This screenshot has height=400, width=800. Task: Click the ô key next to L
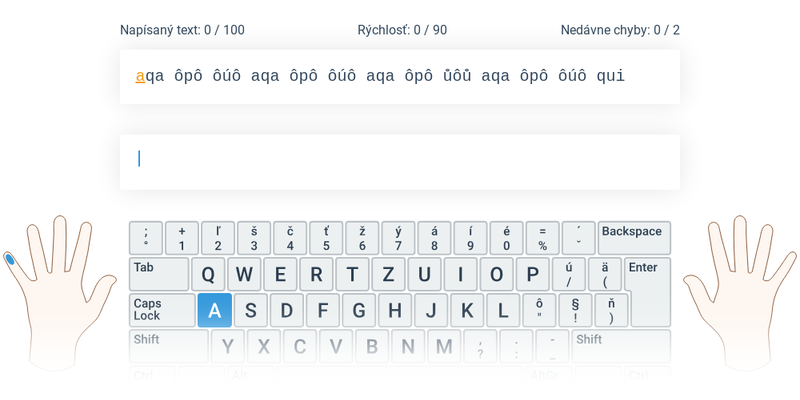tap(539, 310)
